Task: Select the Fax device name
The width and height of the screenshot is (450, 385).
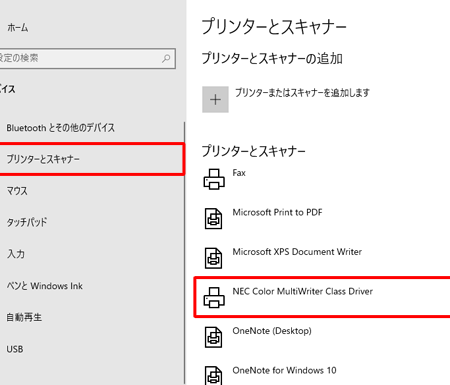Action: point(239,173)
